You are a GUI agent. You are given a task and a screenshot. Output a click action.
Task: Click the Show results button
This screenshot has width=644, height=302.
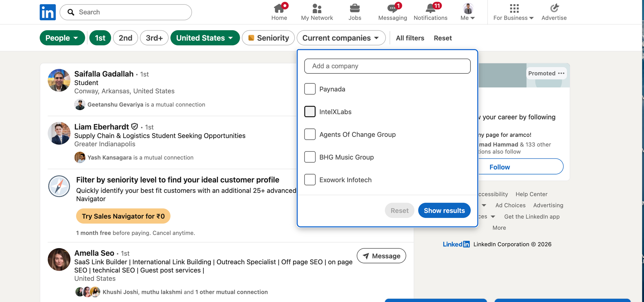coord(444,211)
